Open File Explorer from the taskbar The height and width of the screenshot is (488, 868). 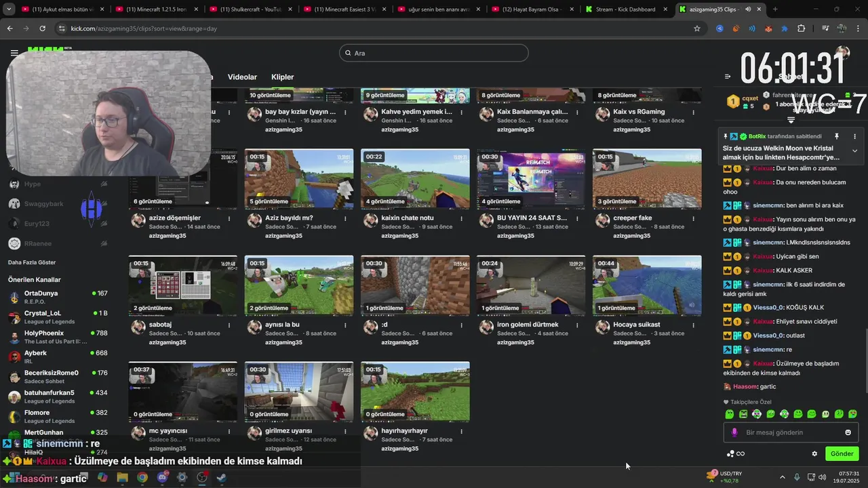pos(122,477)
